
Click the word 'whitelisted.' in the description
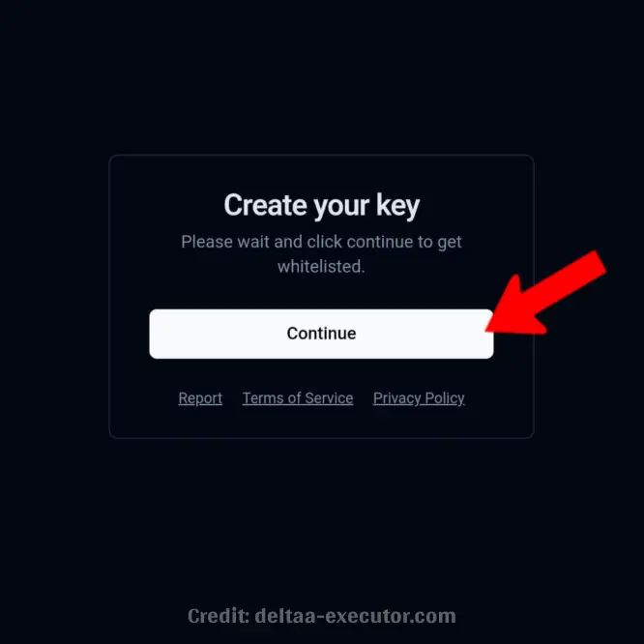coord(321,267)
